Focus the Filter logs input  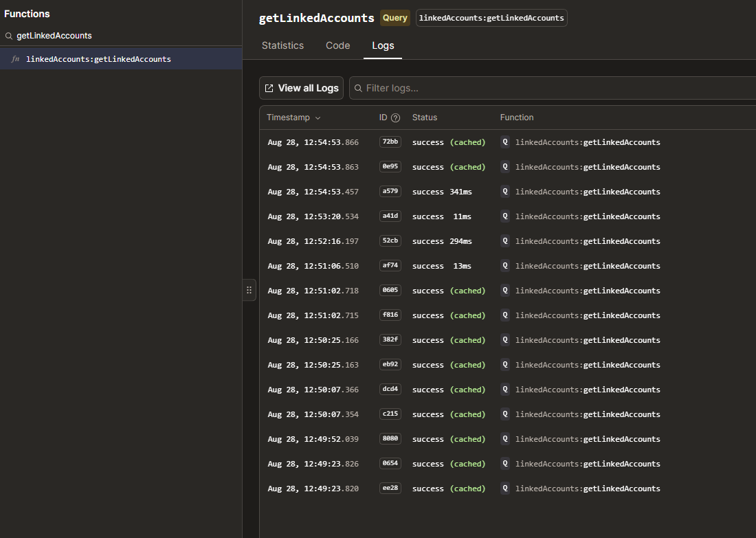(x=553, y=88)
